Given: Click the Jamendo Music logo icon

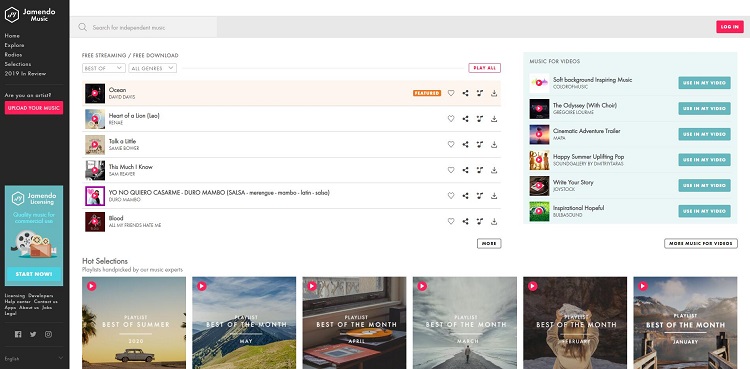Looking at the screenshot, I should (x=11, y=15).
